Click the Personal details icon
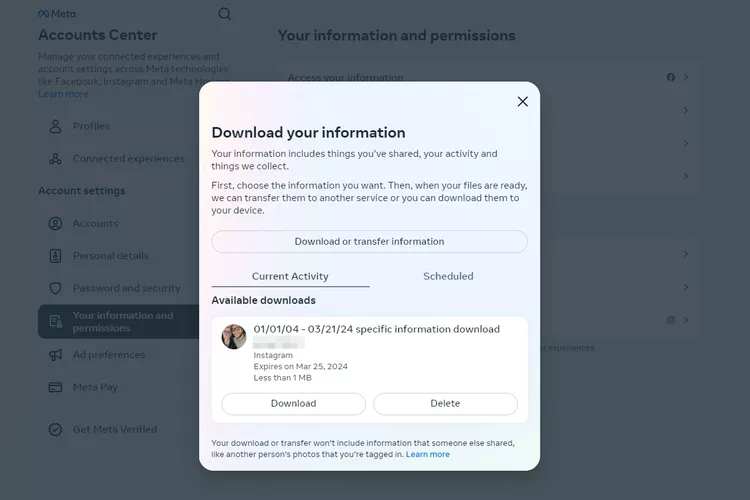Image resolution: width=750 pixels, height=500 pixels. pos(55,256)
